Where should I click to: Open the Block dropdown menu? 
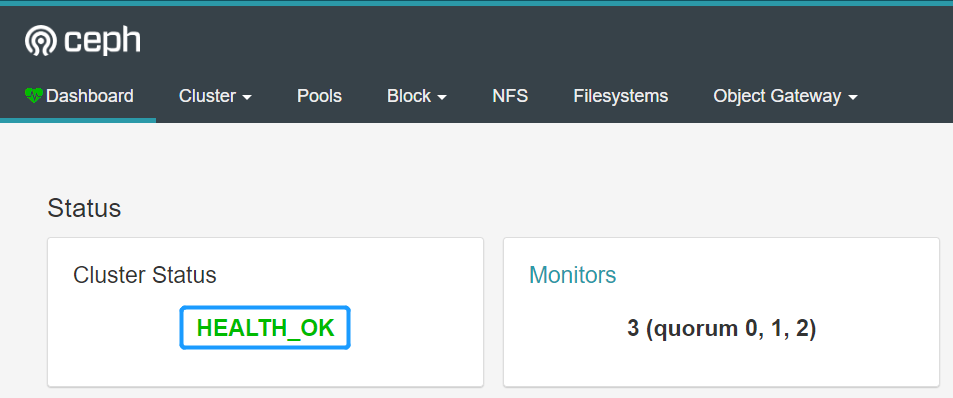pyautogui.click(x=416, y=96)
